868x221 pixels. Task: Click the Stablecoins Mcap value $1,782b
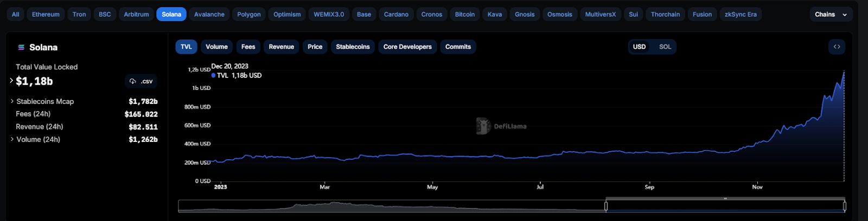[x=143, y=101]
